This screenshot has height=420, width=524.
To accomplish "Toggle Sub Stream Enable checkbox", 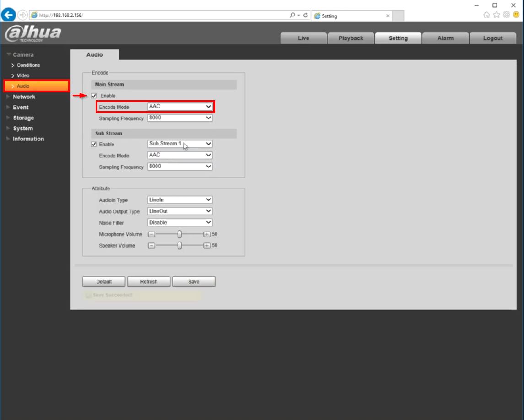I will click(94, 145).
